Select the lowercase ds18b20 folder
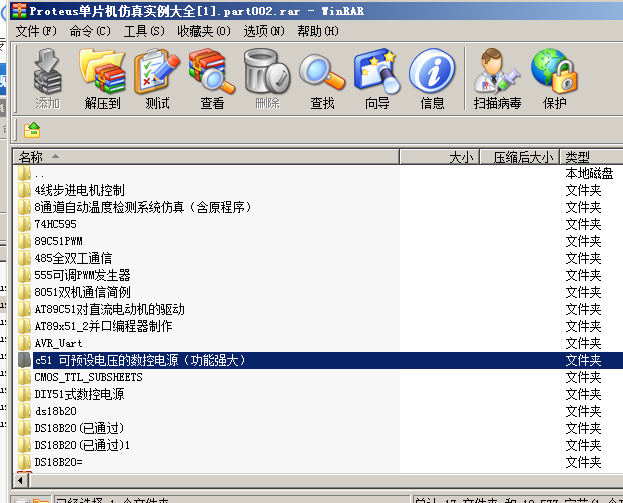 55,411
